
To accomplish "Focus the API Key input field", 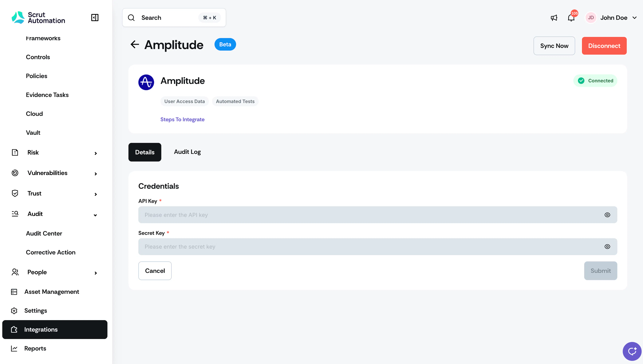I will pos(378,215).
